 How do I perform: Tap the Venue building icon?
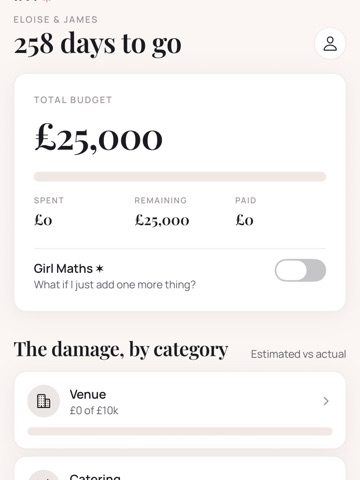[44, 401]
